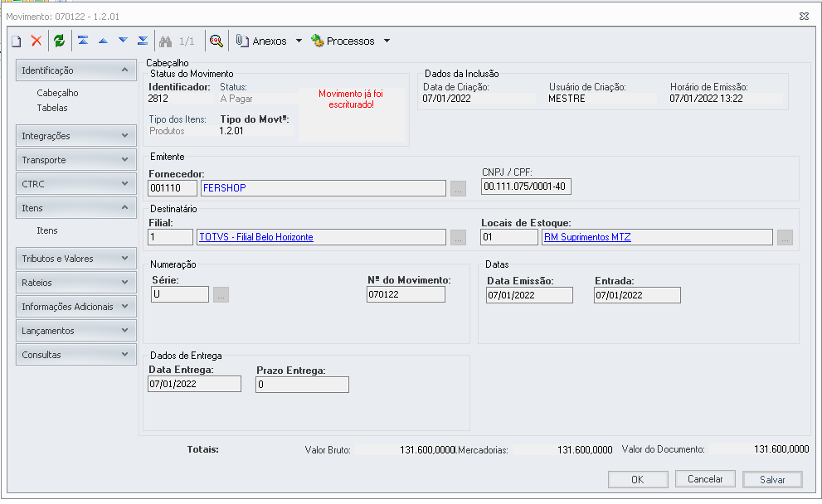Click the Série field
Screen dimensions: 822x504
(180, 294)
